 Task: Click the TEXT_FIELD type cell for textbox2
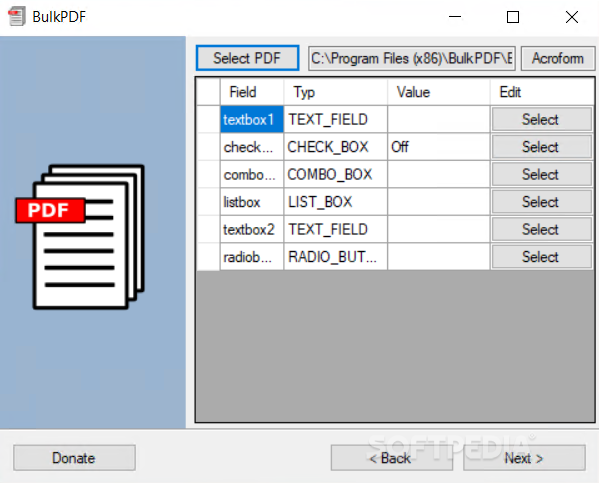[x=335, y=230]
